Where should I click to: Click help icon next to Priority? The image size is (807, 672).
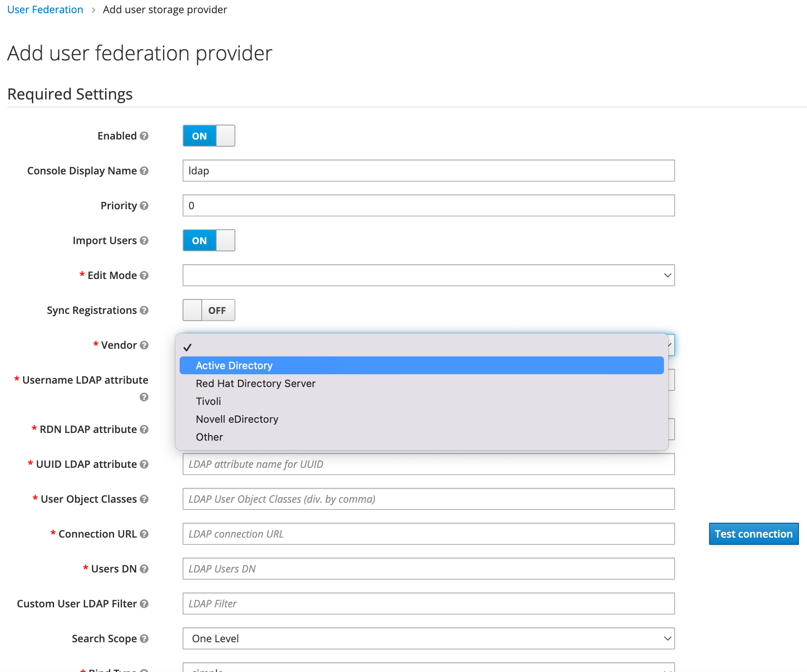[x=144, y=205]
